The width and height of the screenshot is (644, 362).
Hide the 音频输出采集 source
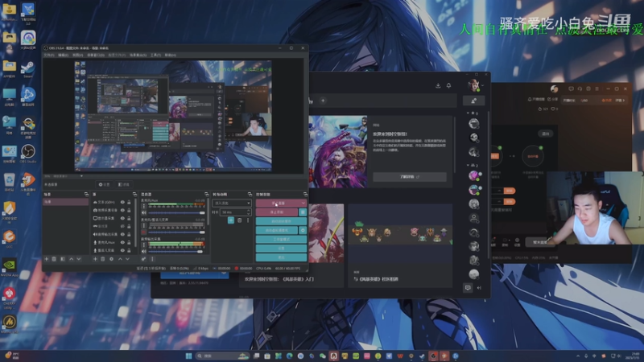pyautogui.click(x=122, y=234)
